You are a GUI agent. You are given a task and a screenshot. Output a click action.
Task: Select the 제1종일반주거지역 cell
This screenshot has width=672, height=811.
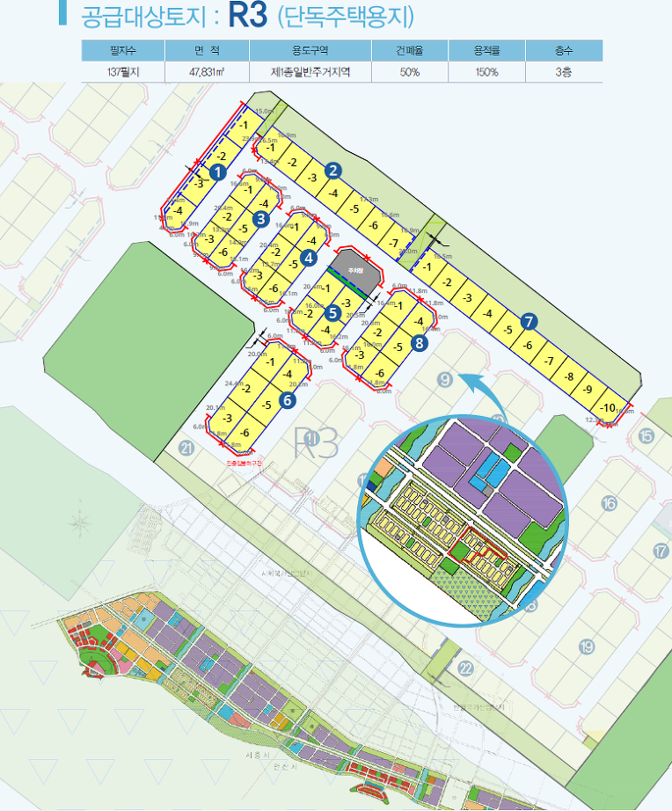(310, 72)
